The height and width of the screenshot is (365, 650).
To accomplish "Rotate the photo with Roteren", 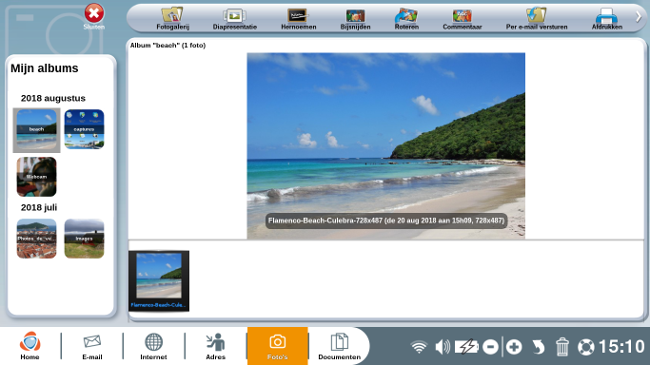I will 406,19.
